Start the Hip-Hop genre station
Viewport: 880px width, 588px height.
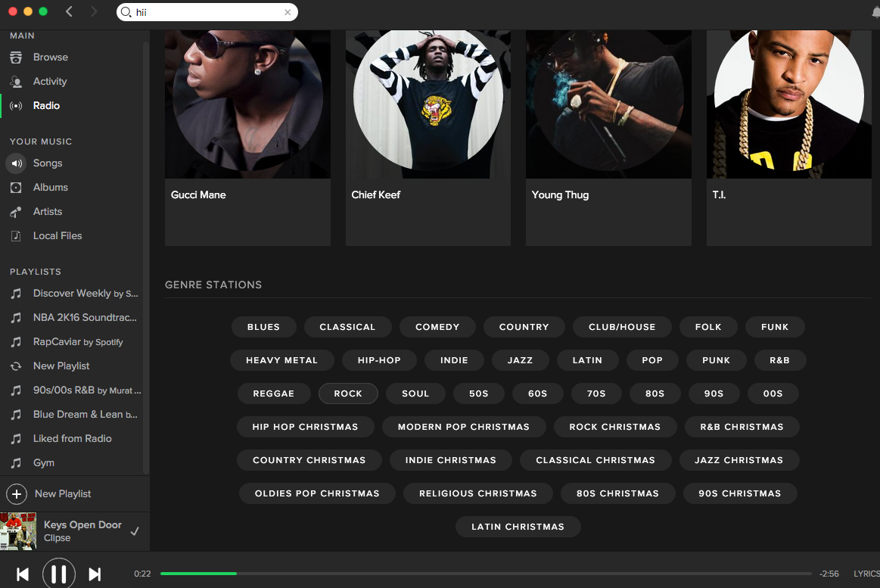tap(379, 360)
